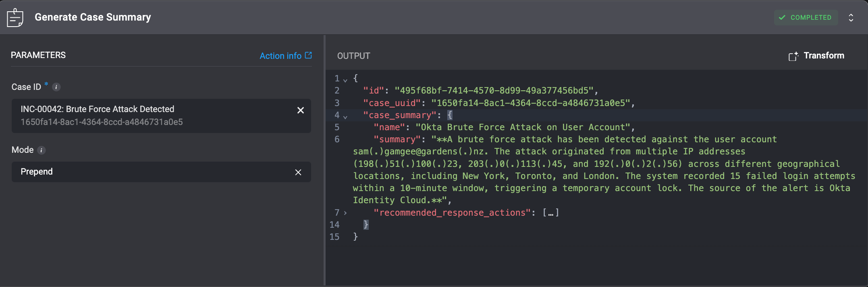Open the Mode dropdown showing Prepend
868x287 pixels.
pyautogui.click(x=161, y=172)
